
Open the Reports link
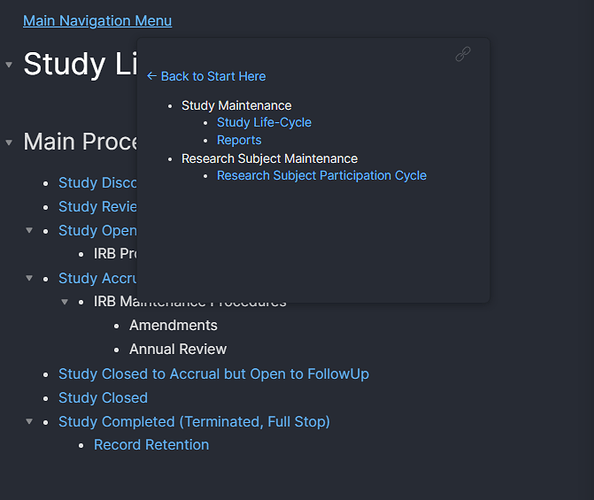click(x=239, y=140)
